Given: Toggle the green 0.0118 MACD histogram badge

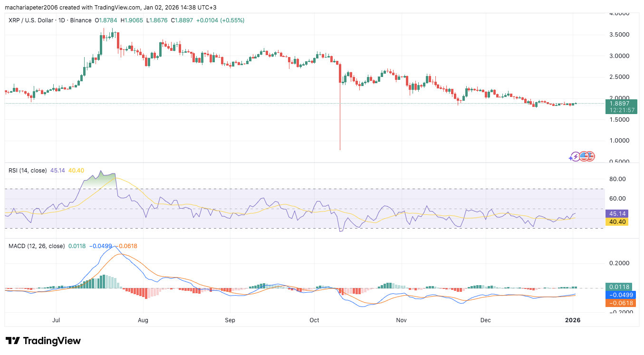Looking at the screenshot, I should [x=618, y=287].
